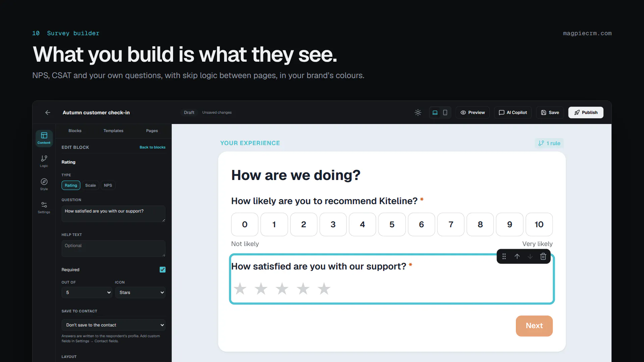Switch to the Templates tab

(113, 131)
